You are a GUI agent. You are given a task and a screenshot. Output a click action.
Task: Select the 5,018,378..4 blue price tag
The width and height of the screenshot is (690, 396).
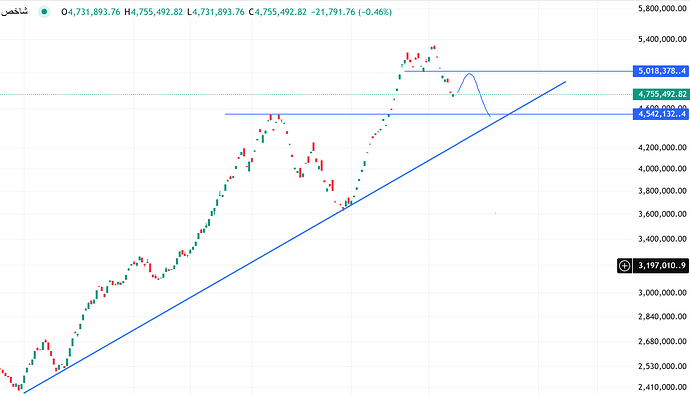661,71
